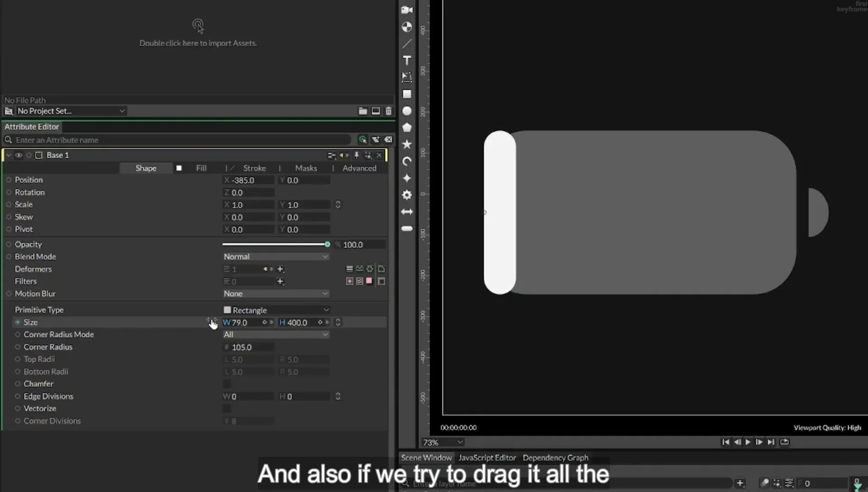This screenshot has height=492, width=868.
Task: Pin the Base 1 attribute panel
Action: (356, 155)
